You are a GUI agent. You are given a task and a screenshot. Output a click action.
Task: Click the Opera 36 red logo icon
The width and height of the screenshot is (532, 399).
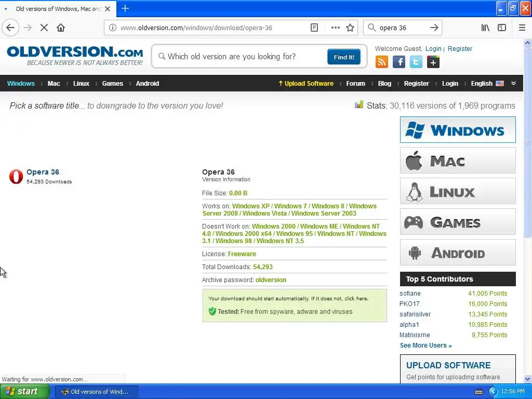pyautogui.click(x=16, y=177)
